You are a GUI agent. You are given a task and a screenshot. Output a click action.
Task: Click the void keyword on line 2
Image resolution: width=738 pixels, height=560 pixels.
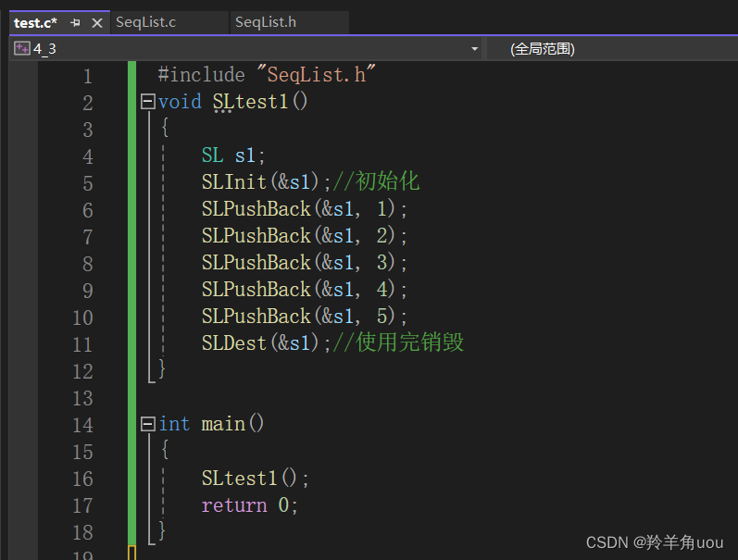[x=180, y=102]
